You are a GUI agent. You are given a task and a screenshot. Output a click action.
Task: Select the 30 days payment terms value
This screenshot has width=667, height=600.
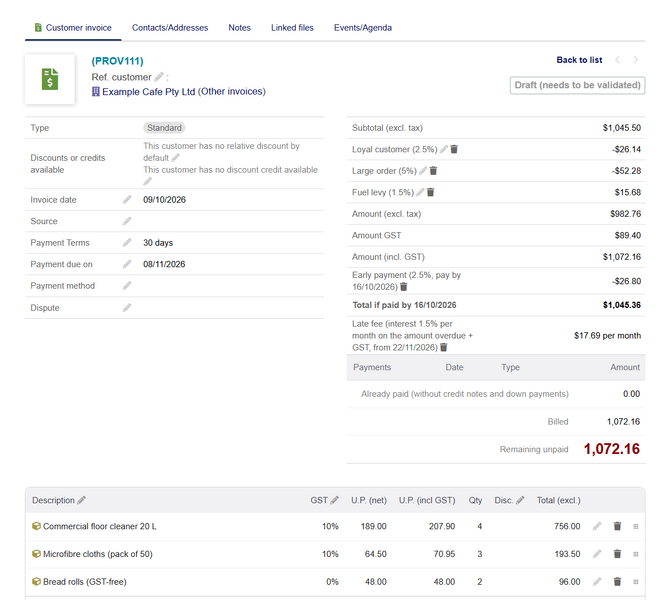158,243
